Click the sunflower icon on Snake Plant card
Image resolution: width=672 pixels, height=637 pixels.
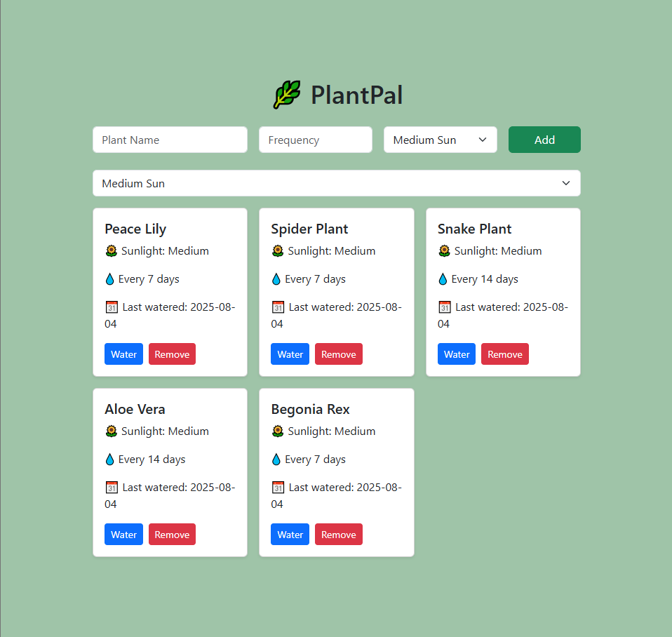(x=444, y=251)
